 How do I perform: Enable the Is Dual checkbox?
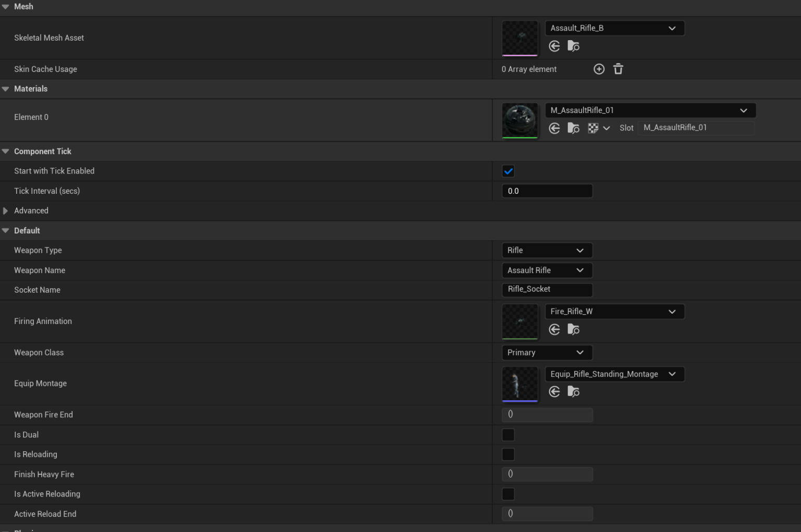pos(508,435)
